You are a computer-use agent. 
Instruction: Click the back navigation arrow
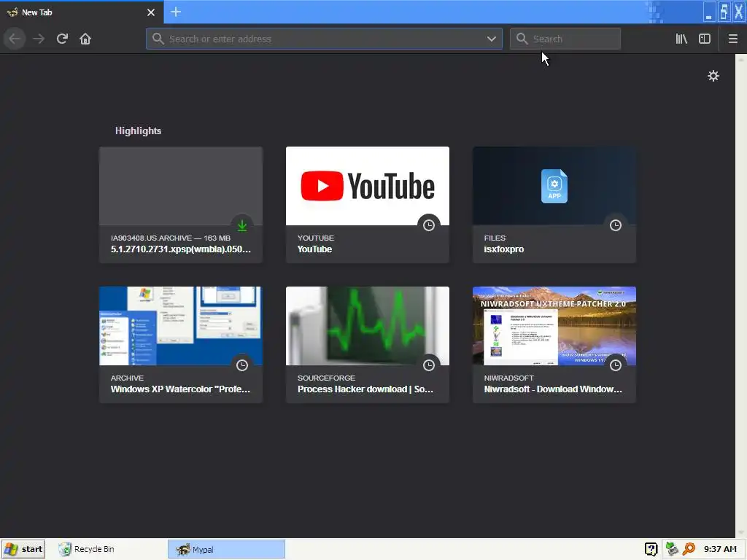15,39
